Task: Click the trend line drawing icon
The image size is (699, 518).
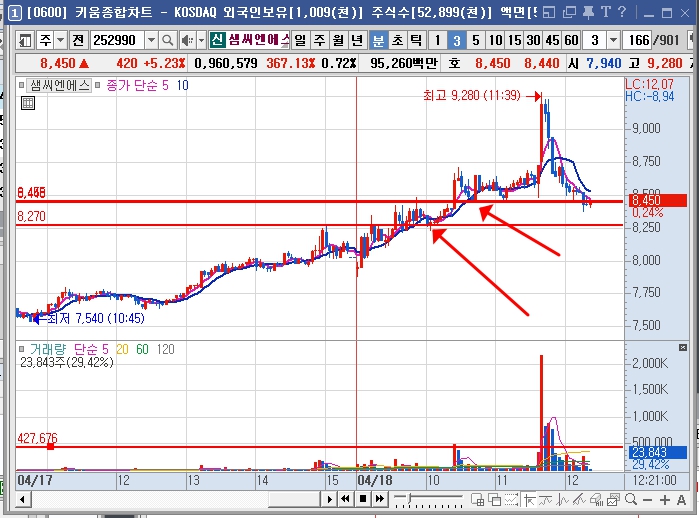Action: click(579, 500)
